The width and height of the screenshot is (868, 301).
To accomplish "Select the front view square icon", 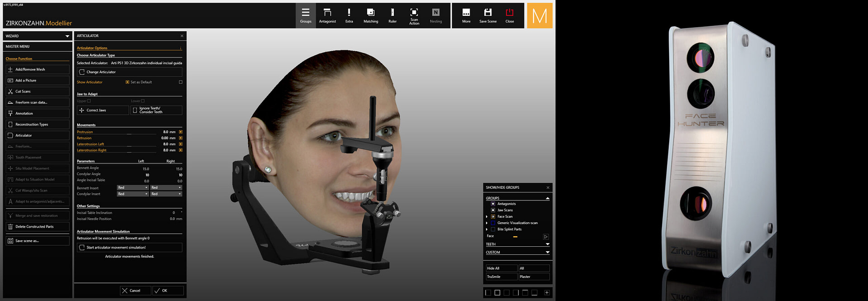I will click(497, 293).
